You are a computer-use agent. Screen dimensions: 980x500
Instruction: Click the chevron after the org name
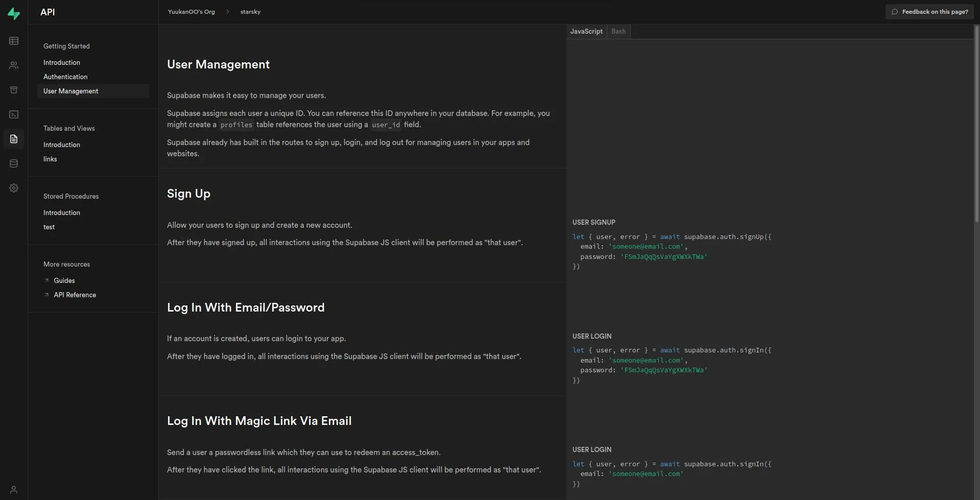click(227, 12)
